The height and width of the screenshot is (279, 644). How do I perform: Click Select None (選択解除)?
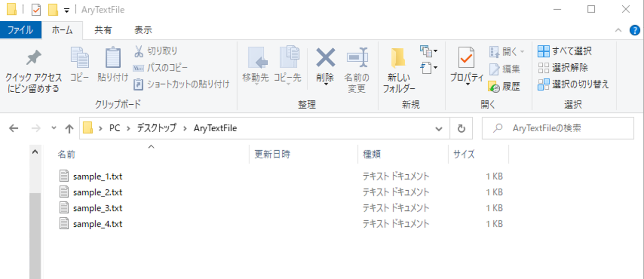[x=562, y=68]
